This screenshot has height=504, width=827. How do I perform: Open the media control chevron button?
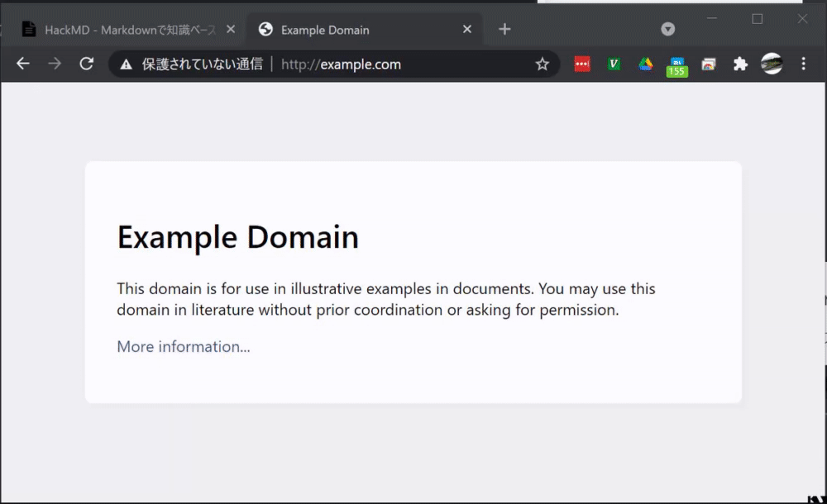point(667,27)
